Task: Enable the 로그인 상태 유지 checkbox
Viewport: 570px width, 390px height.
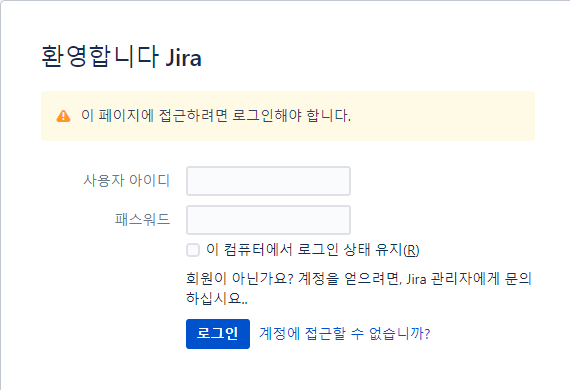Action: tap(193, 250)
